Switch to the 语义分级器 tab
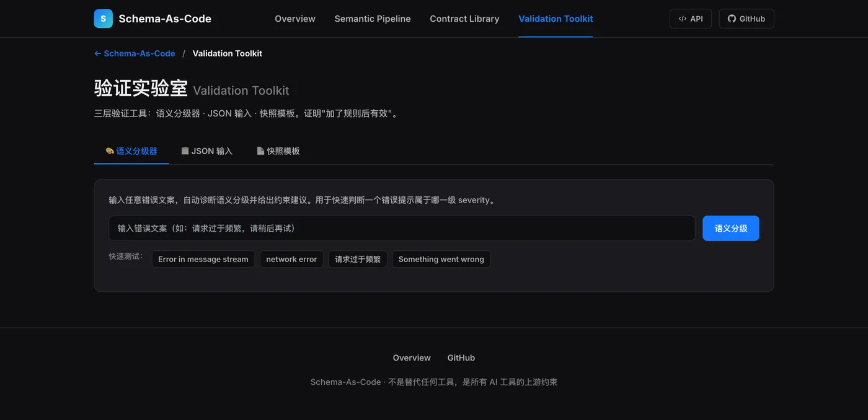This screenshot has height=420, width=868. [131, 151]
